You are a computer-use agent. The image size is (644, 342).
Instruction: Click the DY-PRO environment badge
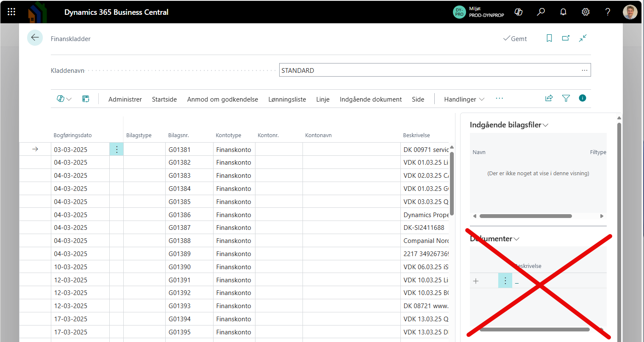tap(459, 12)
